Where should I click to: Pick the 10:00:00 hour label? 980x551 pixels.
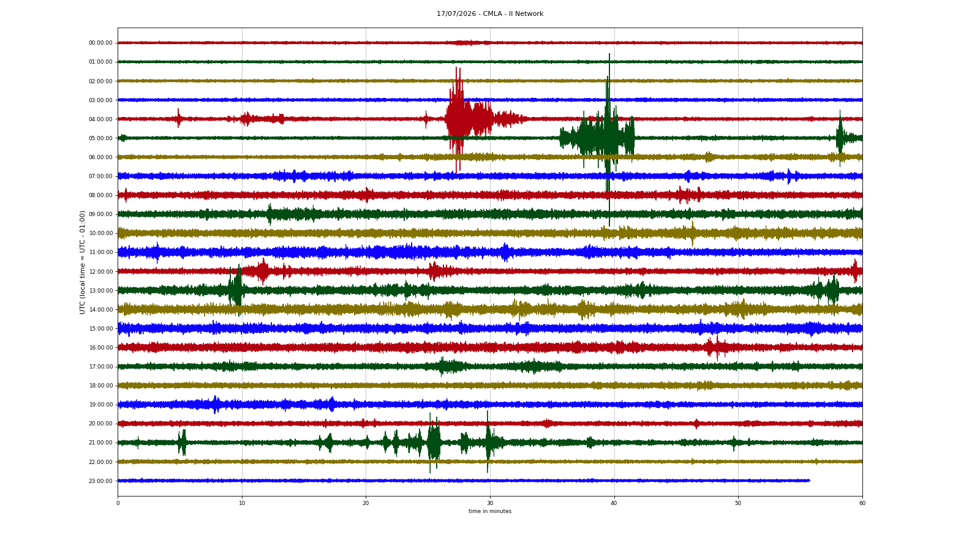tap(100, 233)
